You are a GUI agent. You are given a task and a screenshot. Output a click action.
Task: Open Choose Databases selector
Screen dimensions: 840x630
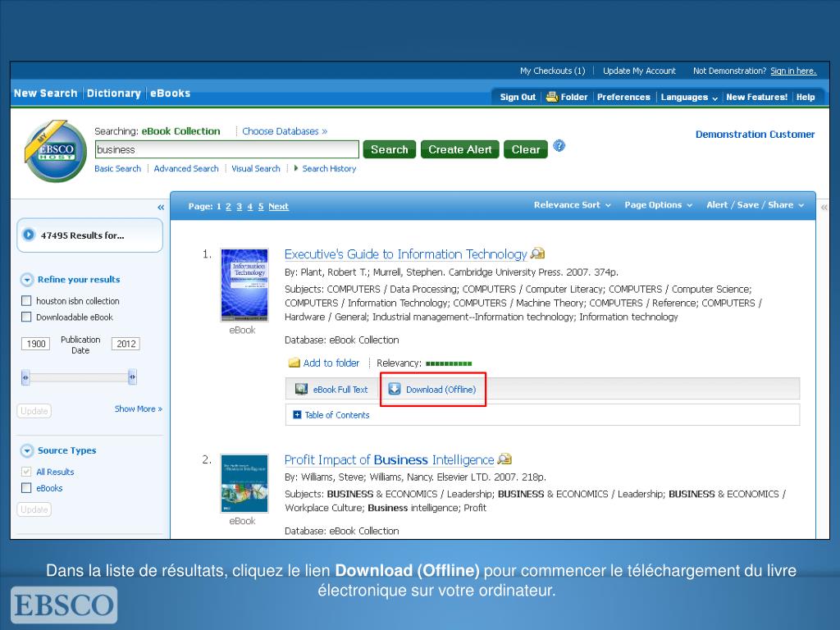(x=285, y=131)
